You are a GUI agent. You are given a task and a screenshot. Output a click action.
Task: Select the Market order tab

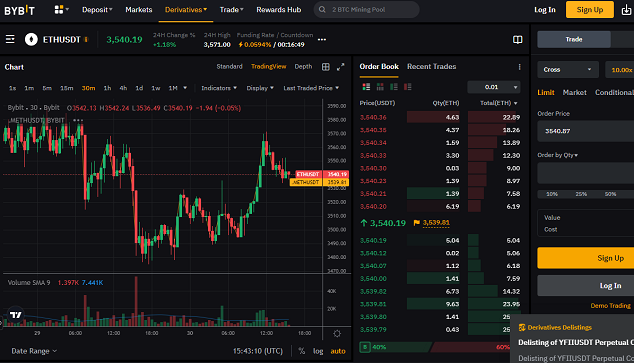coord(574,93)
